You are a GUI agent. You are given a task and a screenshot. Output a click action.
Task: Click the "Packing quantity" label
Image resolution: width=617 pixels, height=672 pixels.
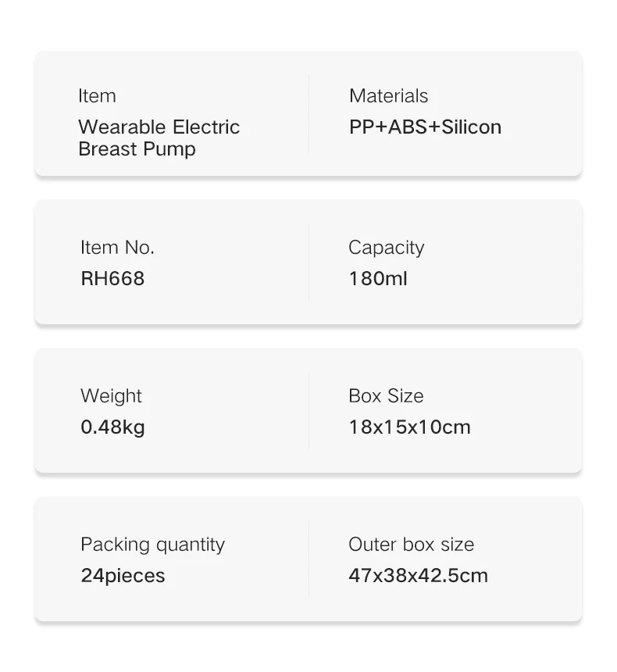pos(152,545)
